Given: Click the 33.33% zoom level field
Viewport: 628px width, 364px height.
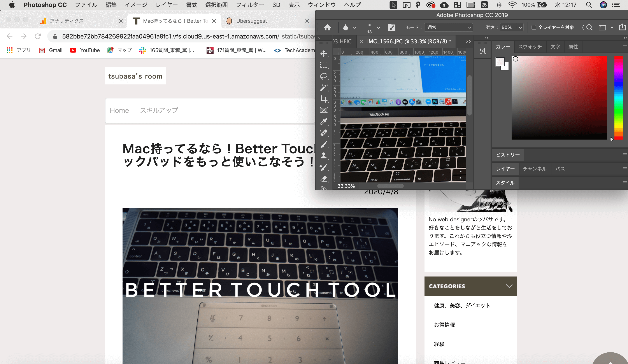Looking at the screenshot, I should (346, 186).
